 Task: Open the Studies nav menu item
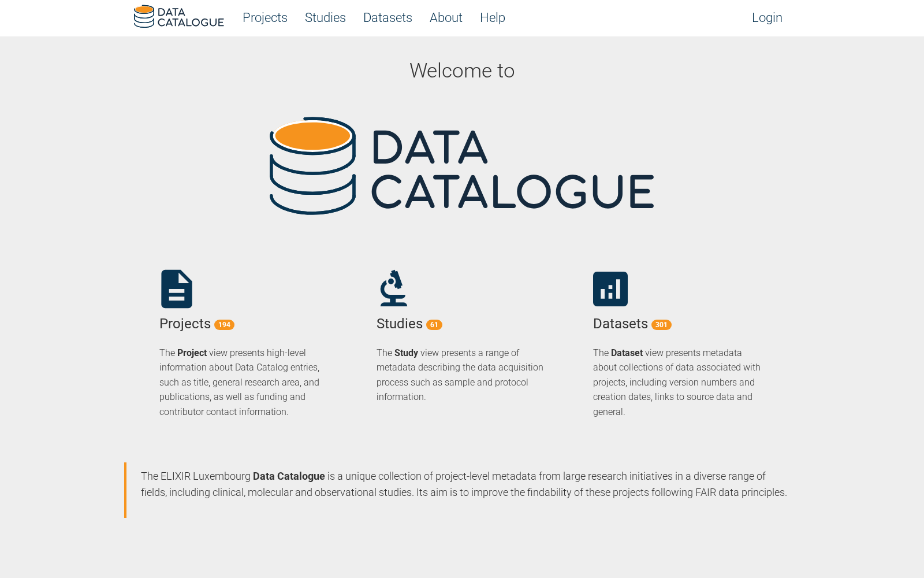[325, 18]
